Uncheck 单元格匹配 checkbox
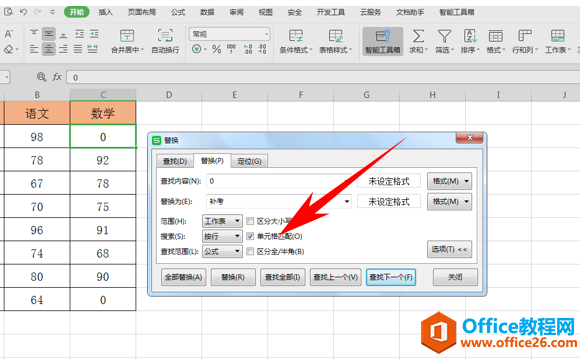 pos(250,236)
